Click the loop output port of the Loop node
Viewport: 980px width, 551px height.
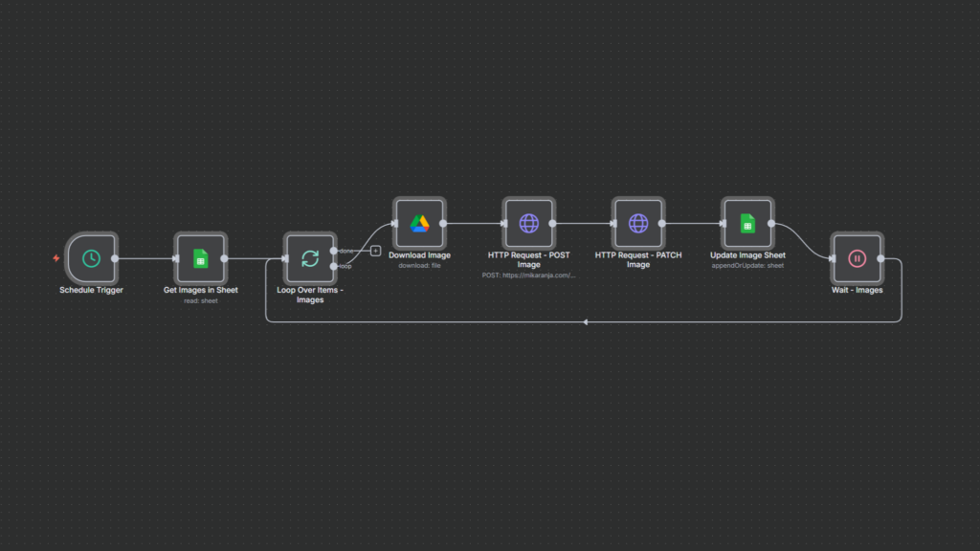333,266
